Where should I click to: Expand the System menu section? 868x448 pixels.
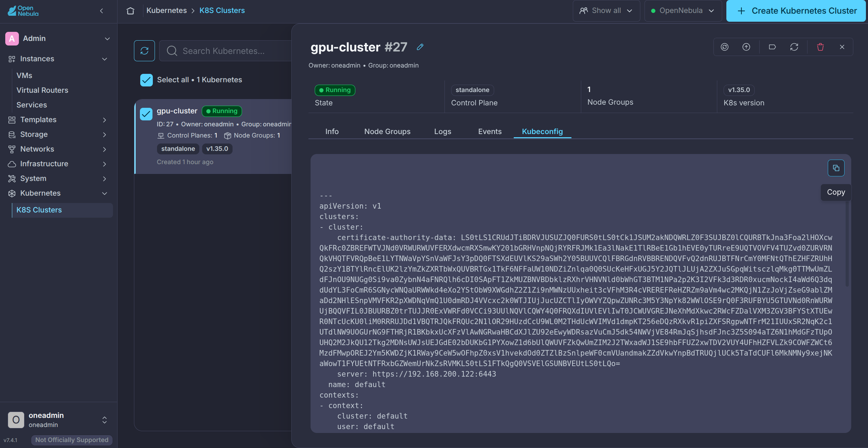click(105, 178)
